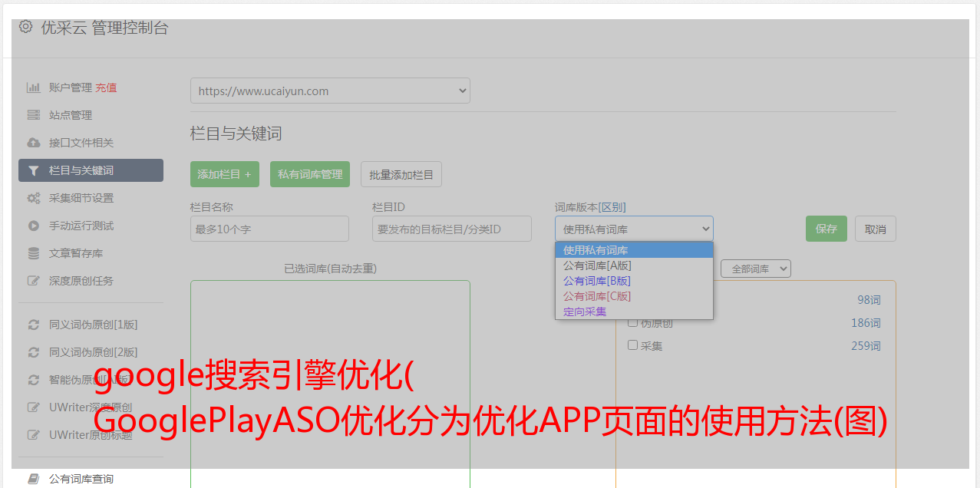Screen dimensions: 980x488
Task: Click the 已选词库(自动去重) label
Action: coord(330,269)
